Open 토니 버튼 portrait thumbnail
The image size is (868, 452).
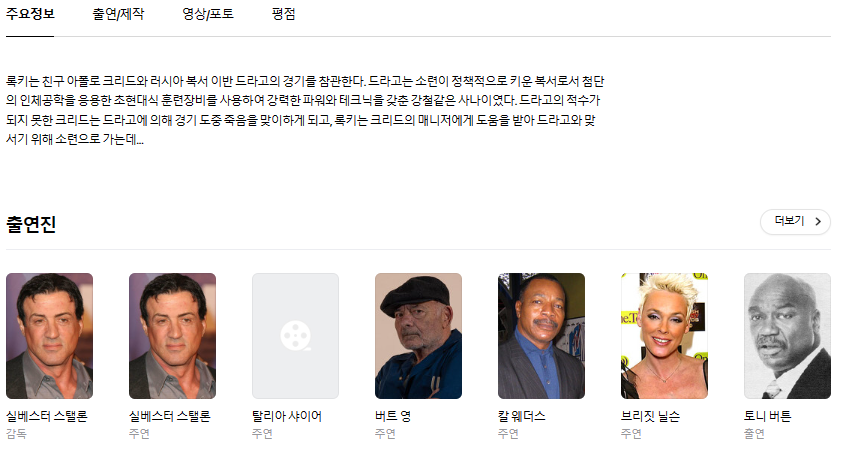(787, 336)
